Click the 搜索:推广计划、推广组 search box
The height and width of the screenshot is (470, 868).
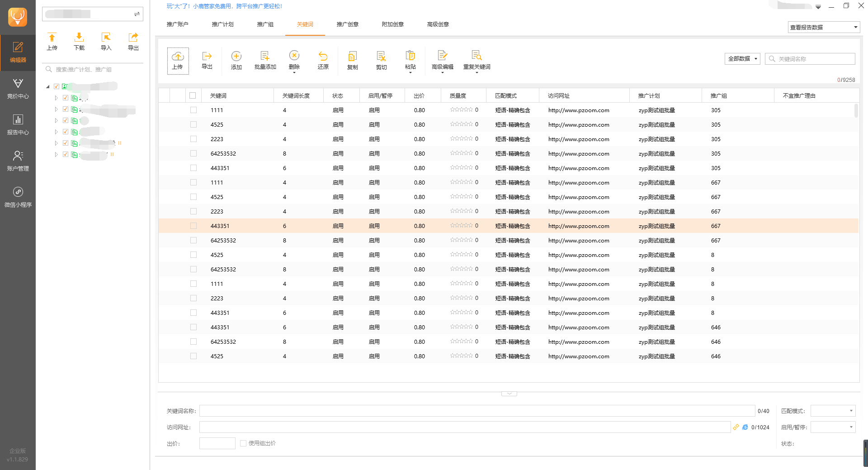[93, 69]
